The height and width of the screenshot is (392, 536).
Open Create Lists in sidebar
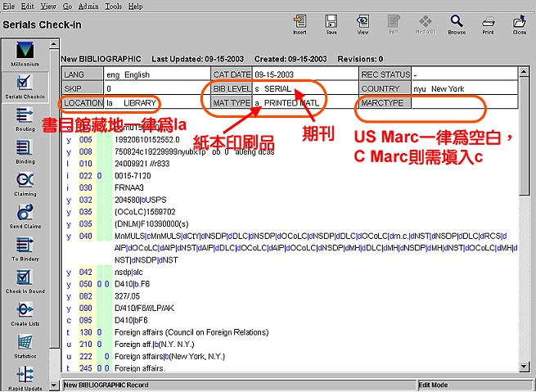pyautogui.click(x=24, y=312)
